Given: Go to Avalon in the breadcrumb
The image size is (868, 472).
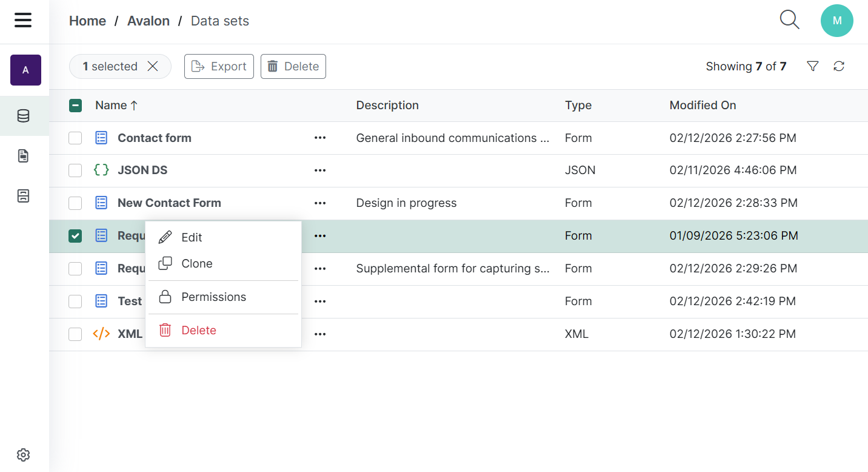Looking at the screenshot, I should pos(149,21).
